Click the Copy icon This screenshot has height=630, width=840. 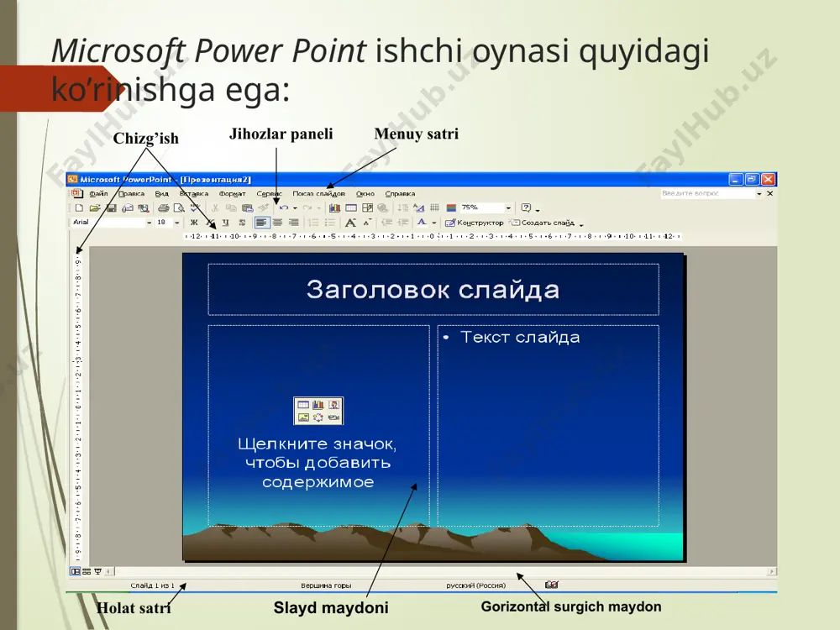pyautogui.click(x=231, y=207)
